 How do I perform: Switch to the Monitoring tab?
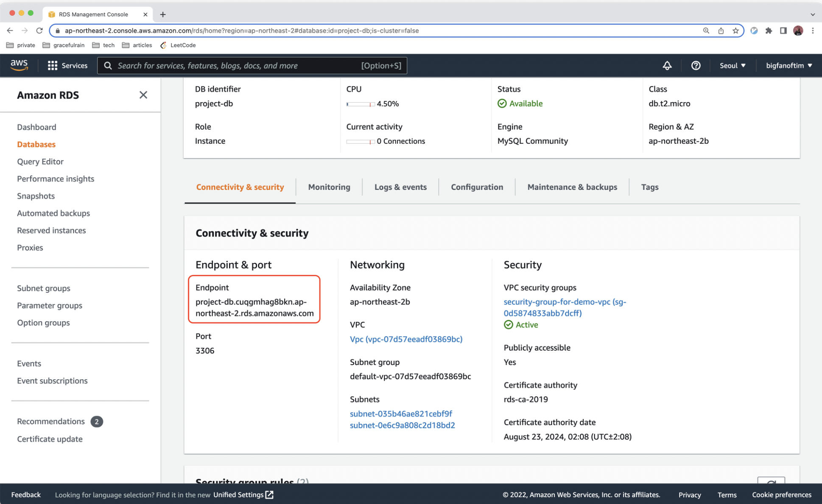pos(329,187)
